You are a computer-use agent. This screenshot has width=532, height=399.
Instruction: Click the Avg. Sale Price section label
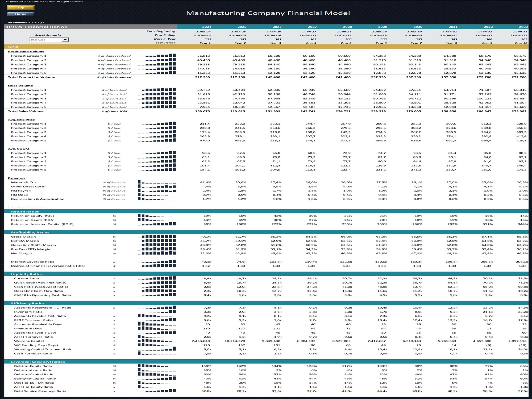click(x=21, y=120)
